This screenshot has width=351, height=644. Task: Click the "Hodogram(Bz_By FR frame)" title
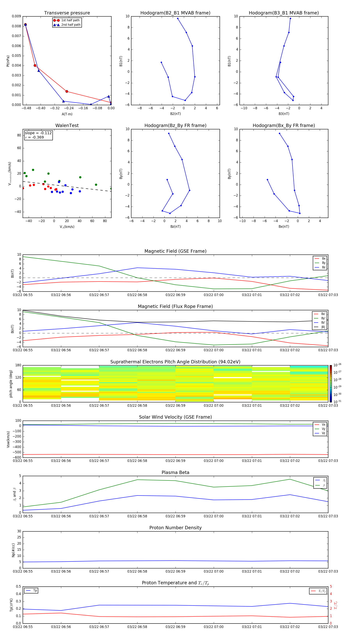[x=175, y=125]
